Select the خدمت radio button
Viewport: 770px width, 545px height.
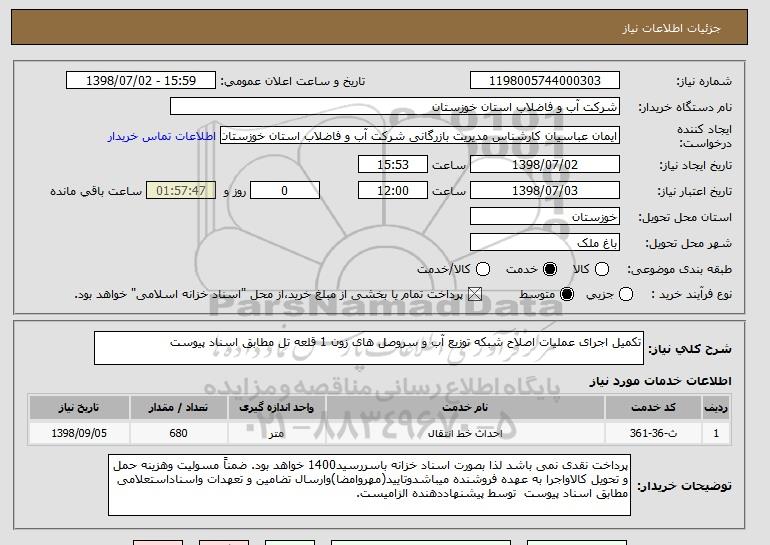(x=550, y=269)
